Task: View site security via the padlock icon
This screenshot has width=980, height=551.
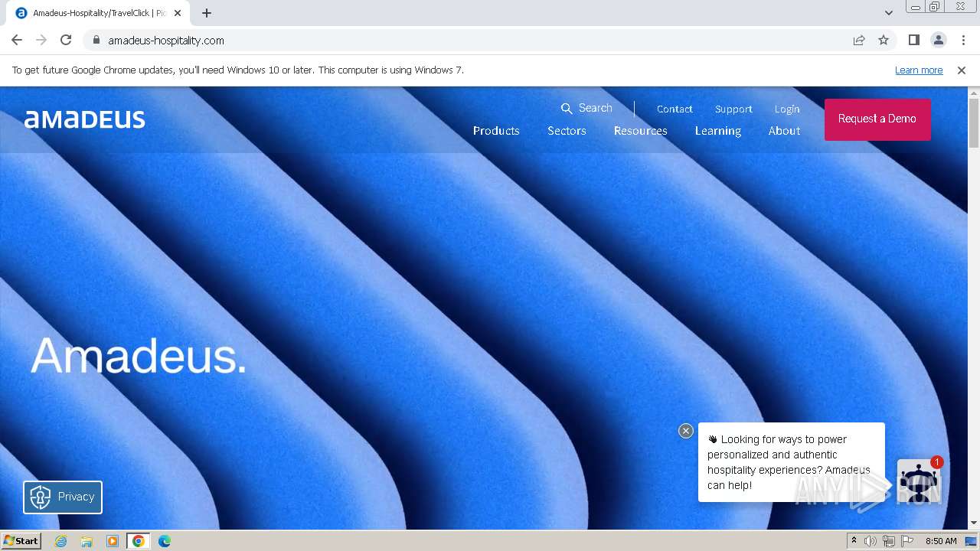Action: click(x=96, y=40)
